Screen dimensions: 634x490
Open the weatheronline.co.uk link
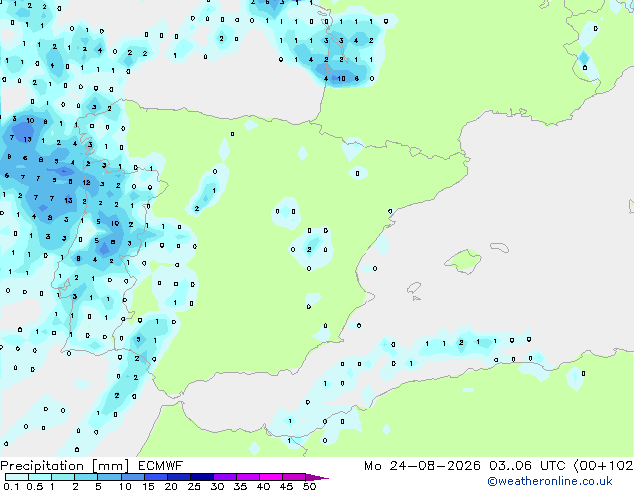[550, 481]
